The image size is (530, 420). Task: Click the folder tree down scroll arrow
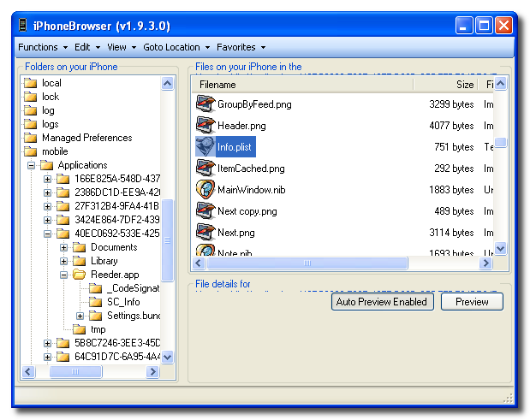(168, 357)
